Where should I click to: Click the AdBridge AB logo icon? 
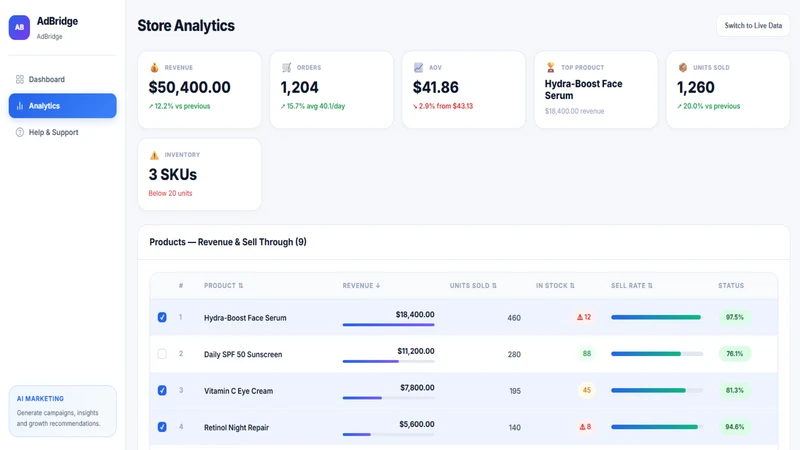point(19,28)
